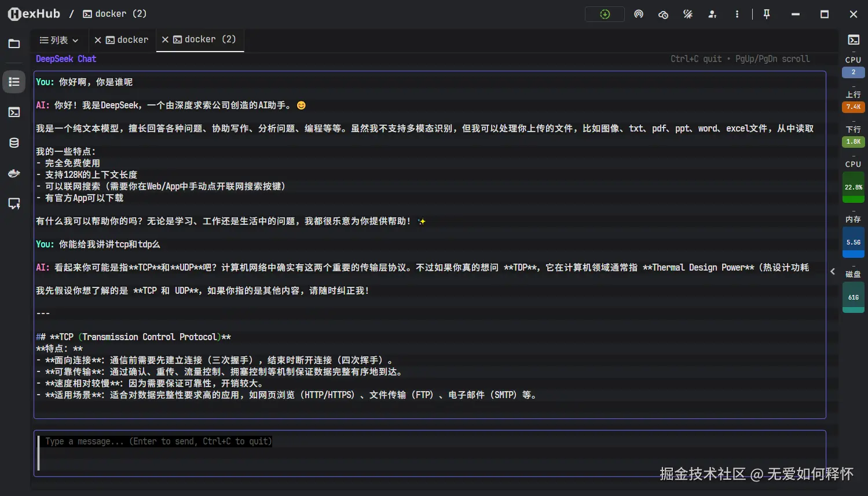This screenshot has width=868, height=496.
Task: Click the 'Ctrl+C quit • PgUp/PgDn scroll' hint
Action: click(x=740, y=59)
